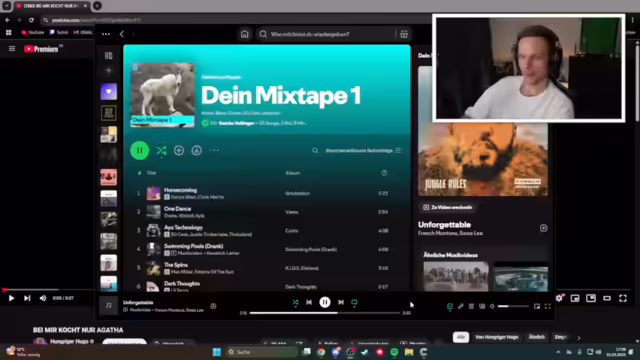Mute the YouTube player

[43, 298]
